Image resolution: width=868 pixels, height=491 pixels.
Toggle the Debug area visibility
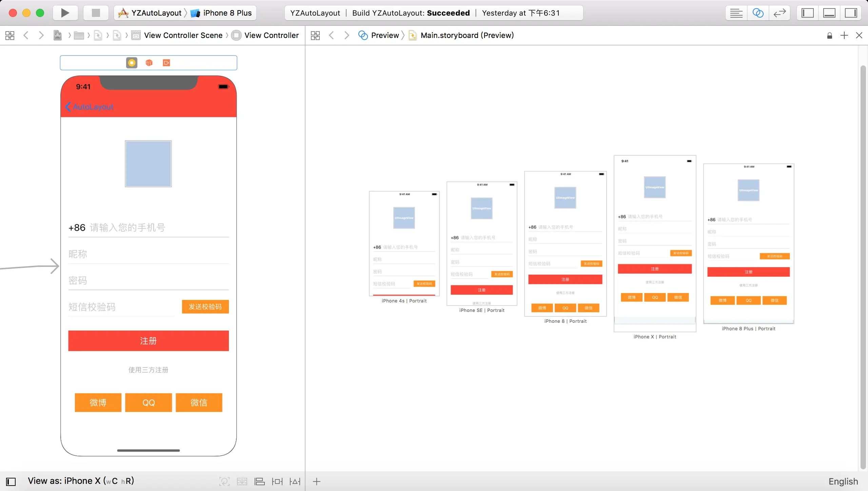[x=829, y=13]
